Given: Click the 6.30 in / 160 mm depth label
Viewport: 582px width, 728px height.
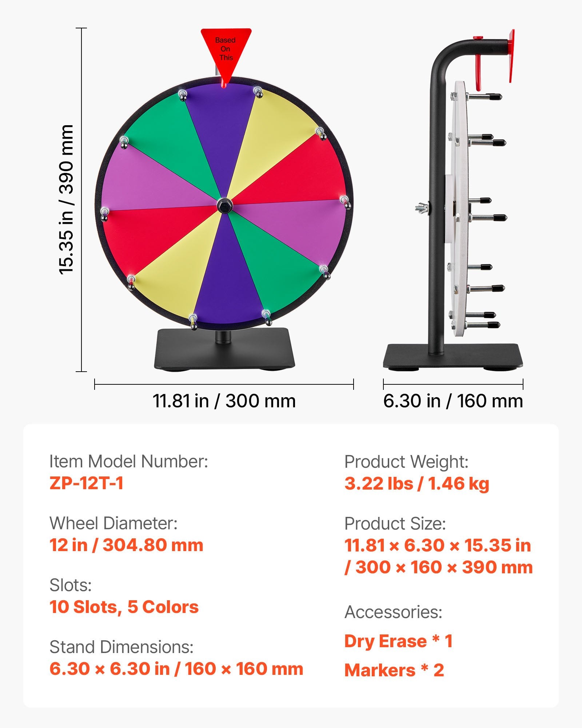Looking at the screenshot, I should pyautogui.click(x=453, y=401).
